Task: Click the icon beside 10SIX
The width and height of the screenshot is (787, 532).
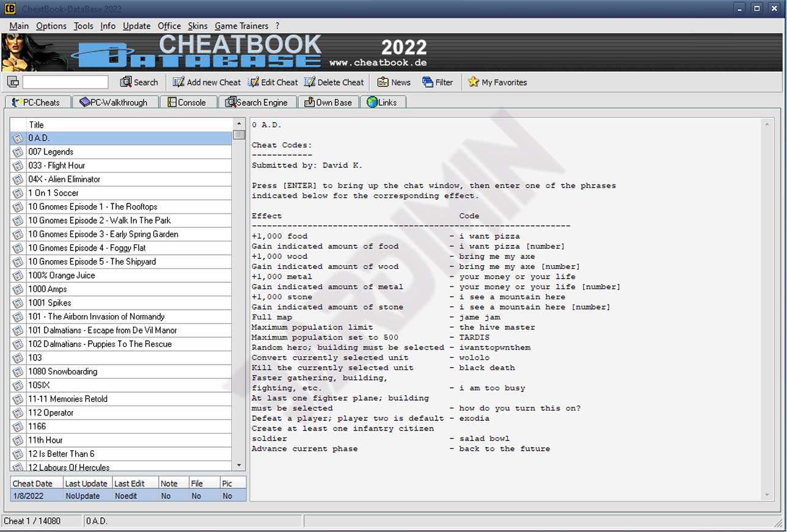Action: (18, 386)
